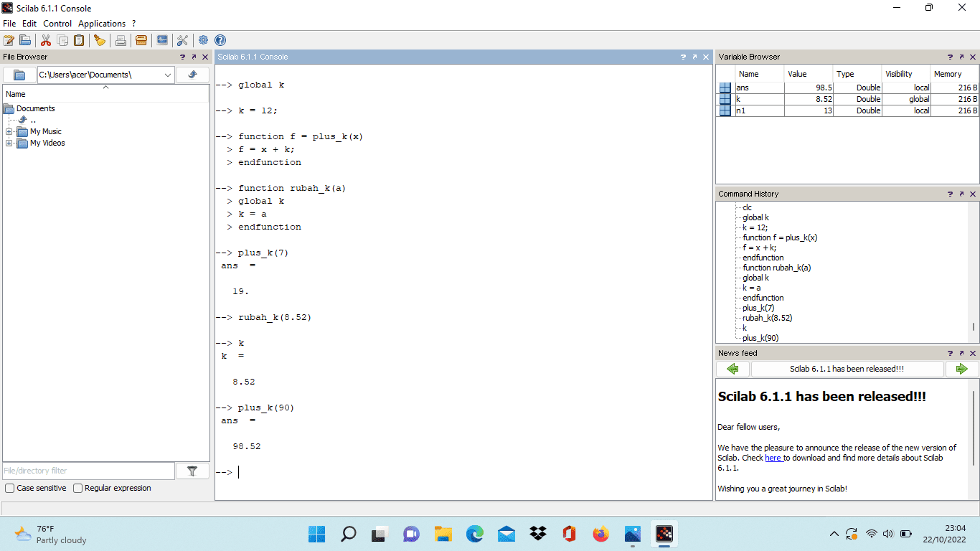Viewport: 980px width, 551px height.
Task: Click the Print toolbar icon
Action: (x=121, y=40)
